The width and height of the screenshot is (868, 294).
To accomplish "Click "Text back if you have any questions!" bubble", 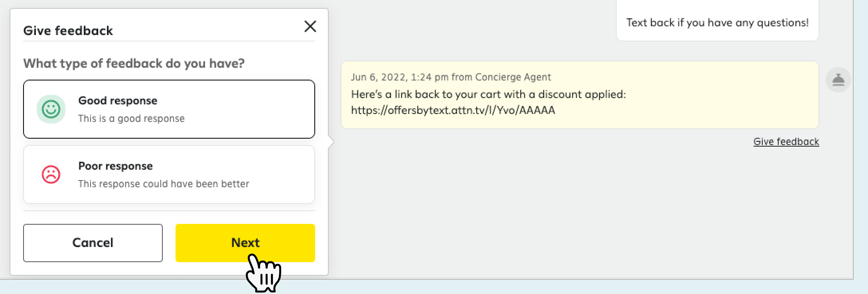I will point(717,22).
